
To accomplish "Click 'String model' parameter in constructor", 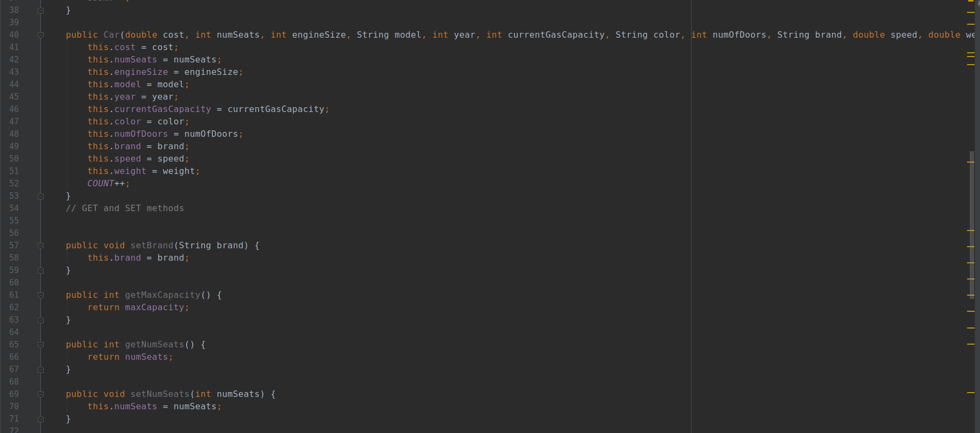I will click(x=389, y=35).
